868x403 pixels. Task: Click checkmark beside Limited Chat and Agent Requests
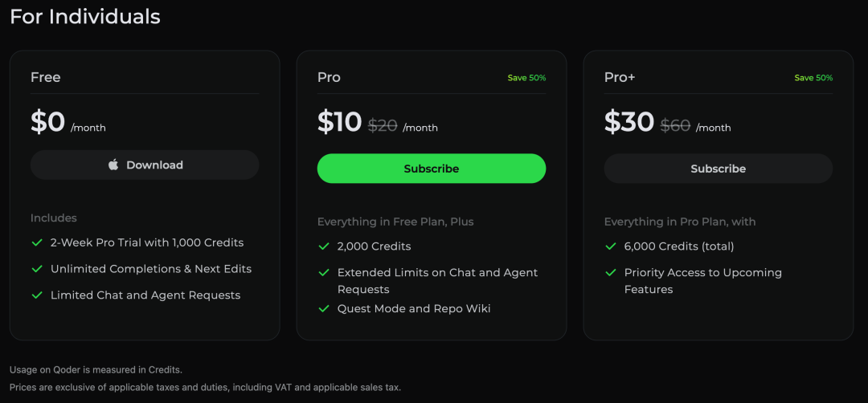coord(37,295)
